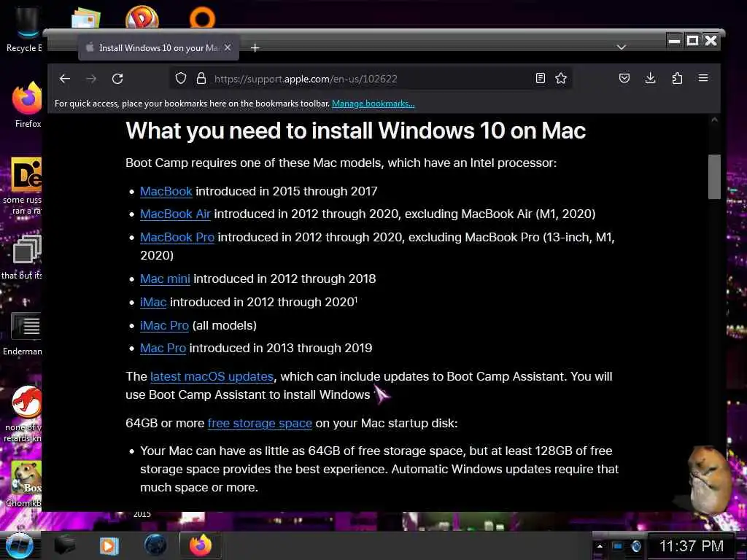
Task: Open the Firefox downloads panel
Action: click(x=650, y=78)
